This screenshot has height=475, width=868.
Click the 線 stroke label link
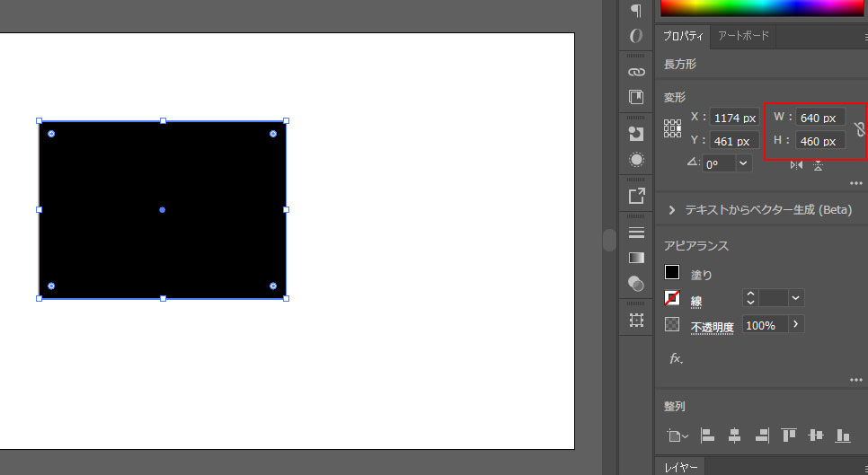click(695, 302)
